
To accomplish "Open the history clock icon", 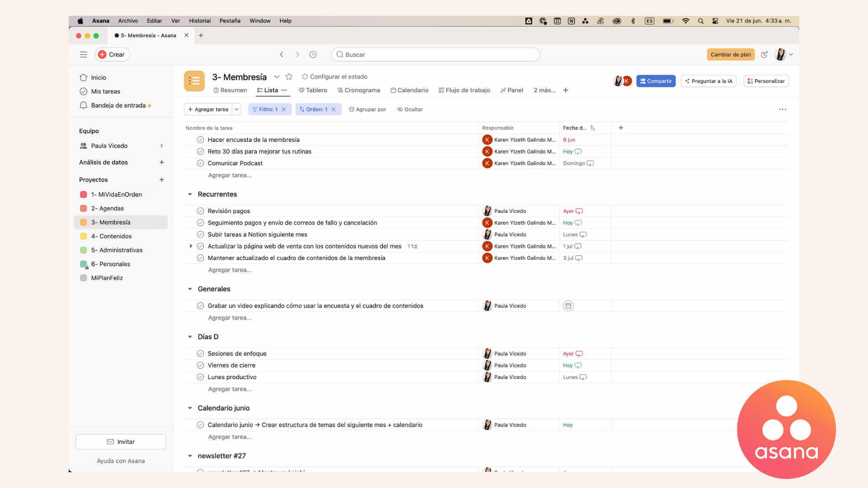I will (x=313, y=55).
